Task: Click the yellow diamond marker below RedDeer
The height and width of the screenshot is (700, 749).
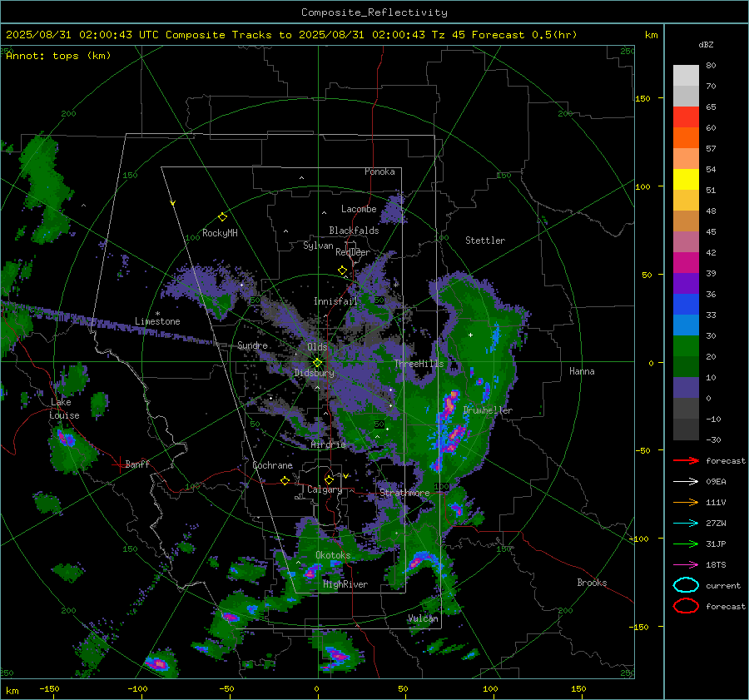Action: [x=342, y=271]
